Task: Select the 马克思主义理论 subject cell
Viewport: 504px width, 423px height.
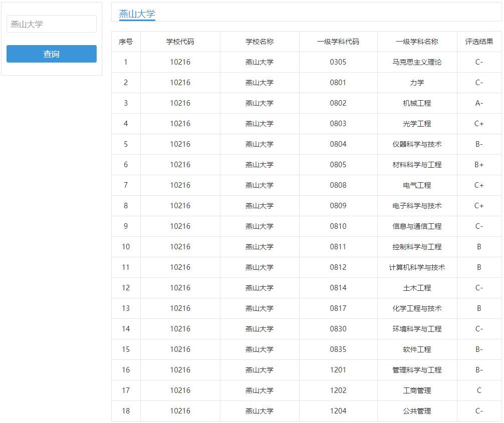Action: click(x=417, y=62)
